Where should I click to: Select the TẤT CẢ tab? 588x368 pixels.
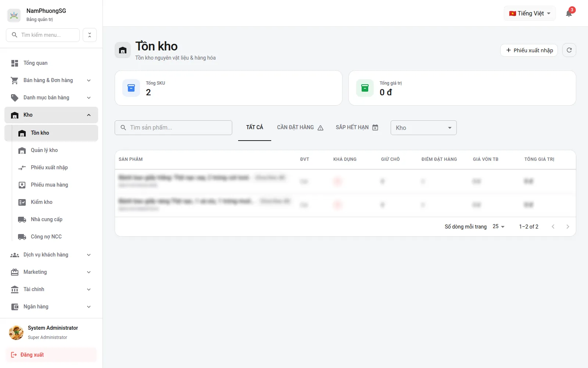click(255, 127)
